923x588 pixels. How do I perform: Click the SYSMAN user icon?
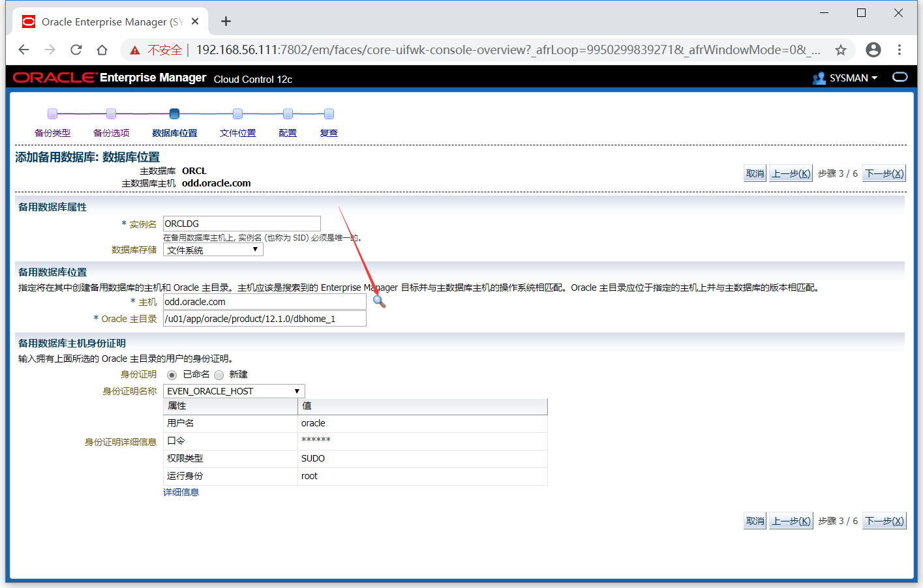(x=819, y=78)
